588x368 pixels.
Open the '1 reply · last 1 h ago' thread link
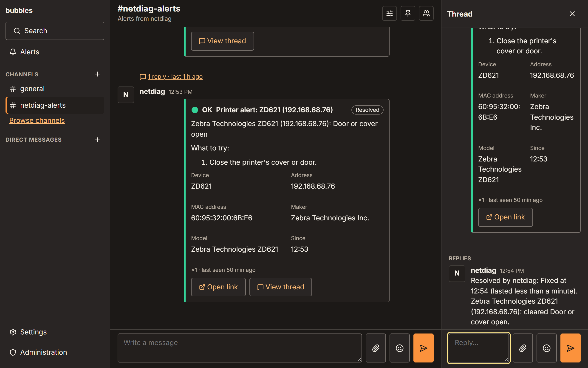tap(171, 76)
